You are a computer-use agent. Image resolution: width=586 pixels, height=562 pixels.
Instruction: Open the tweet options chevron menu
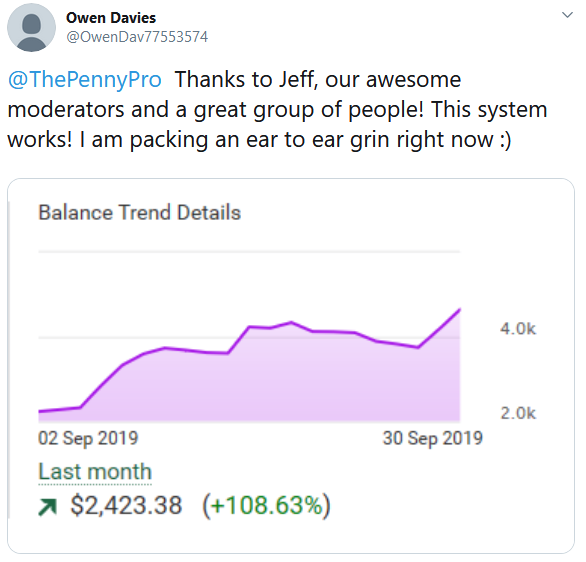point(567,15)
